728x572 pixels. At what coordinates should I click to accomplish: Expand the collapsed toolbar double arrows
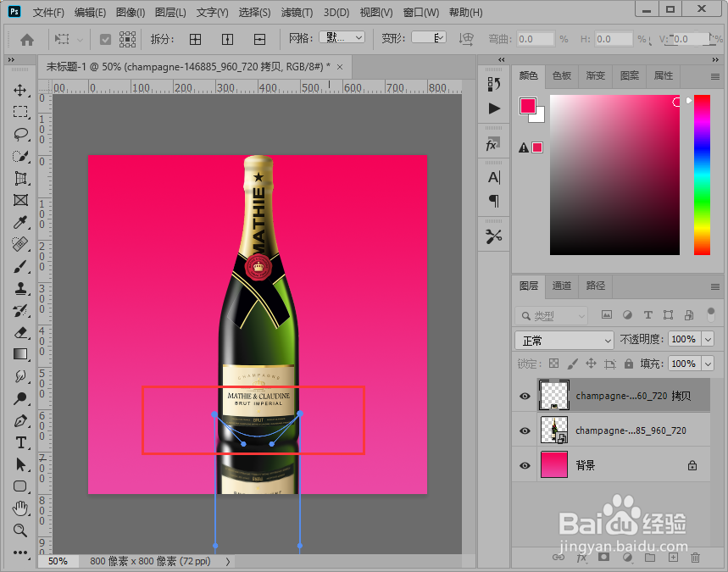[x=11, y=60]
